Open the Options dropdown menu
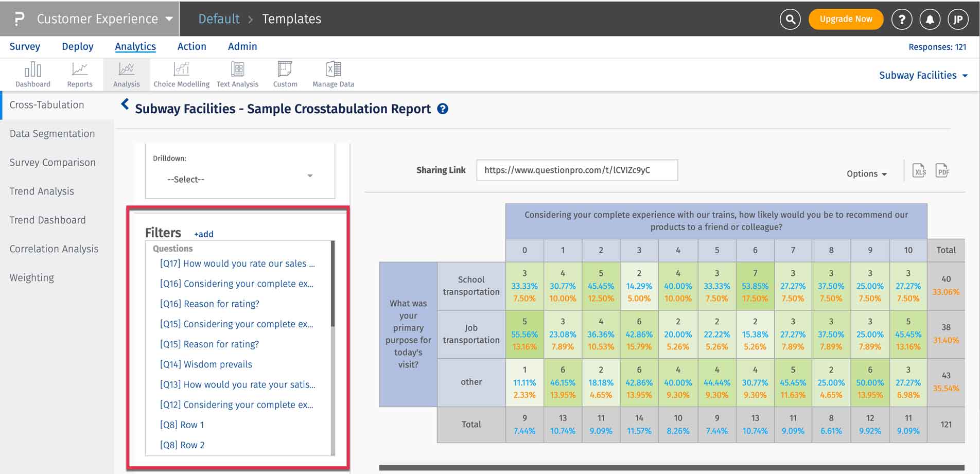 (x=867, y=174)
